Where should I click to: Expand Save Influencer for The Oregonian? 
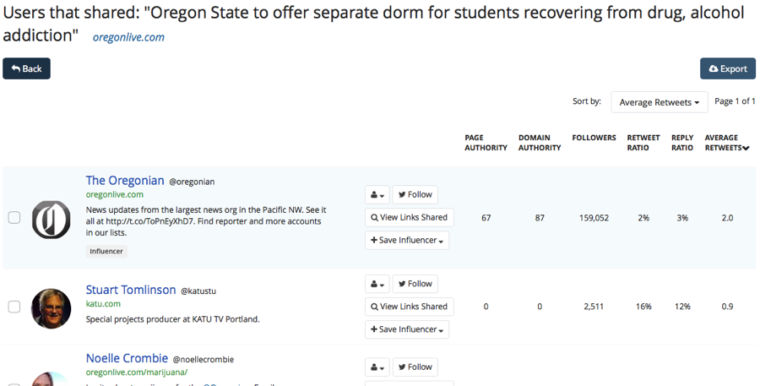point(407,240)
